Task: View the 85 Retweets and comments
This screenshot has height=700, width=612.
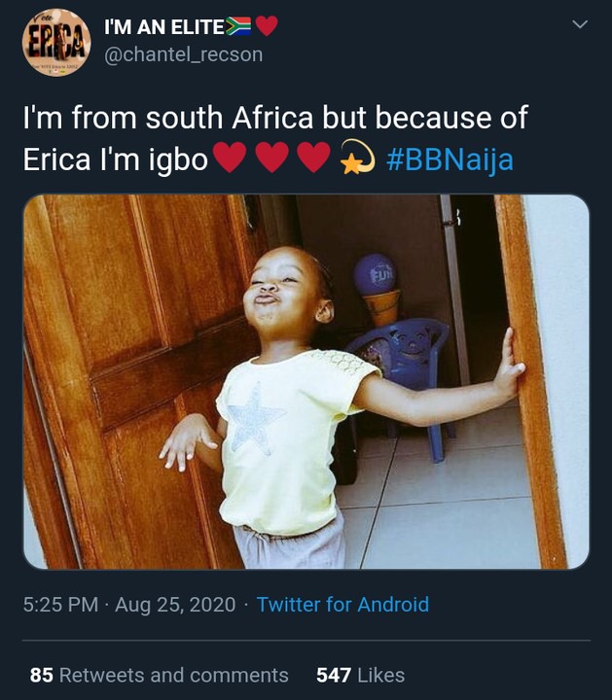Action: pos(159,675)
